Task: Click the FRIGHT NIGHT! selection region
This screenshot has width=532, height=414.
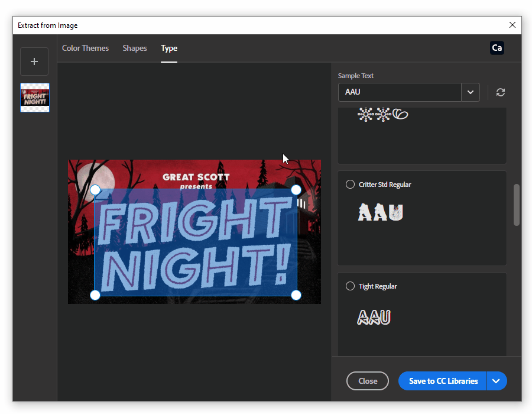Action: tap(196, 242)
